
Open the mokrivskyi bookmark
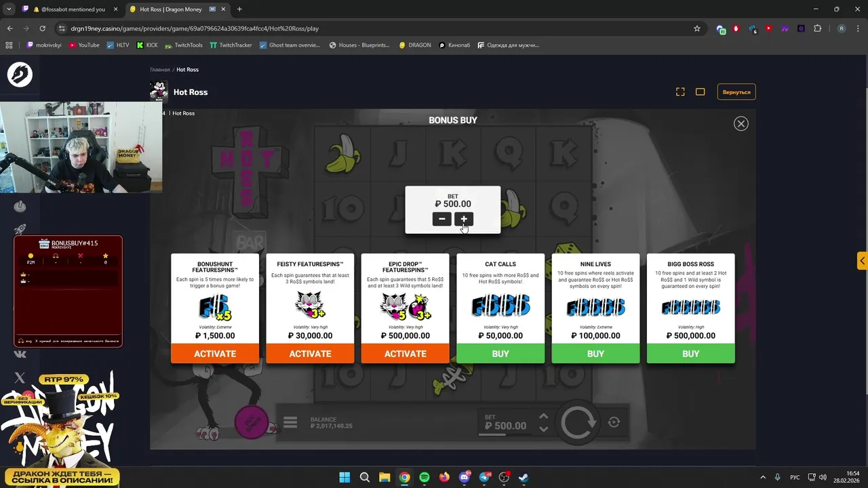pos(43,45)
